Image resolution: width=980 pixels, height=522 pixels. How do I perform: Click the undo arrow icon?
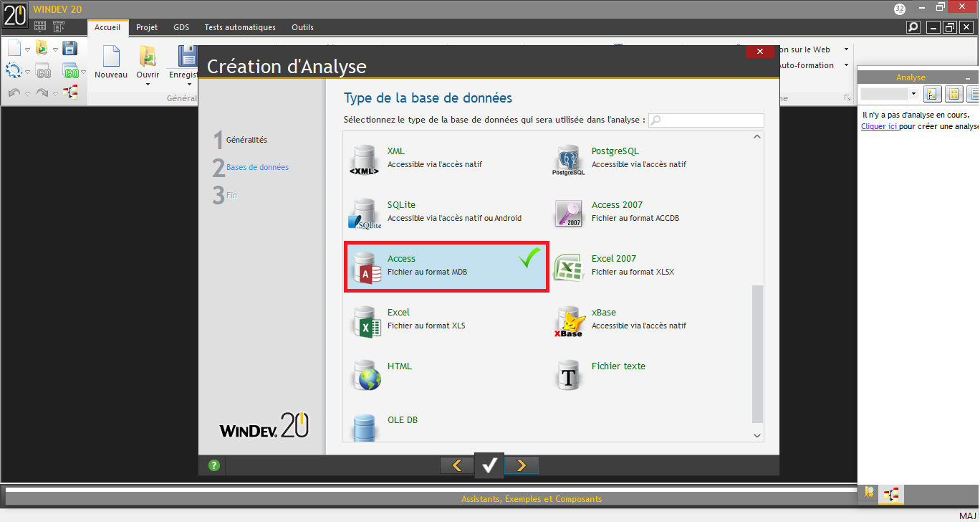[x=14, y=93]
